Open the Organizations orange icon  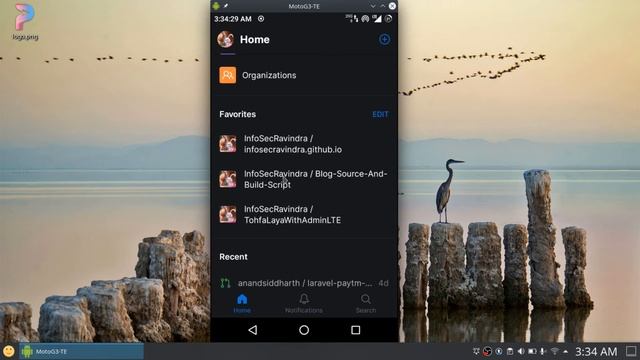(227, 75)
